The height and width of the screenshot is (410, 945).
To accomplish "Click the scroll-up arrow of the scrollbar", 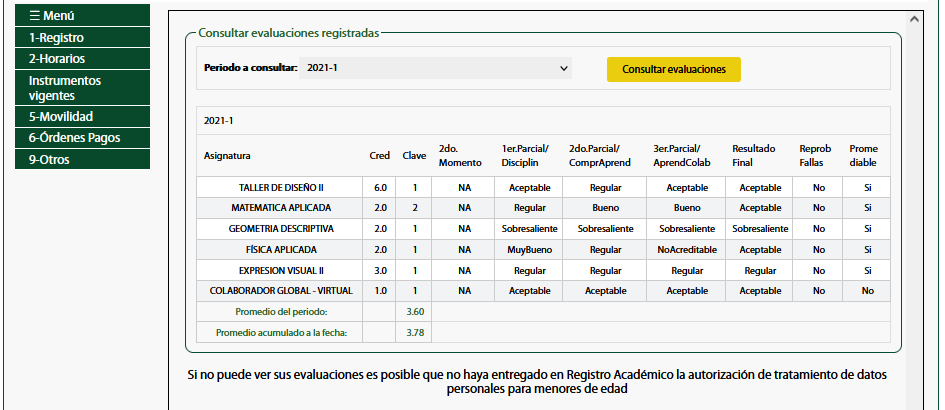I will 914,19.
